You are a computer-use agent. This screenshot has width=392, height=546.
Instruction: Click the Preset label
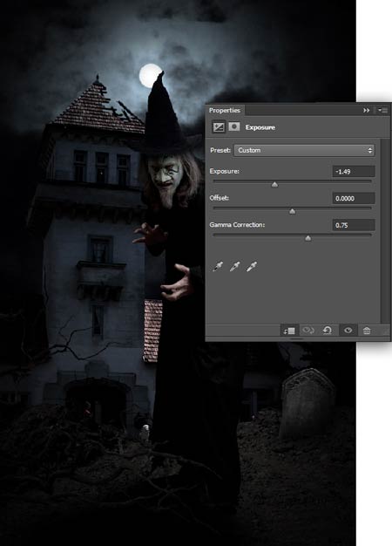[x=220, y=150]
